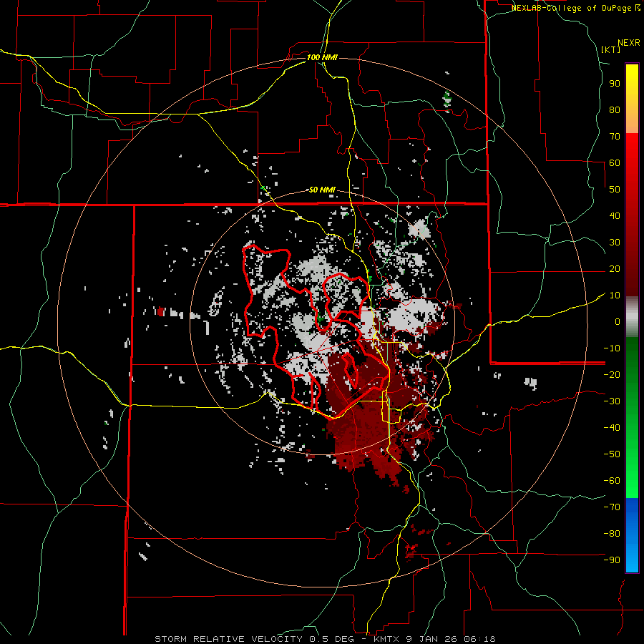Click the 20 value on the velocity scale
This screenshot has width=644, height=644.
tap(615, 269)
